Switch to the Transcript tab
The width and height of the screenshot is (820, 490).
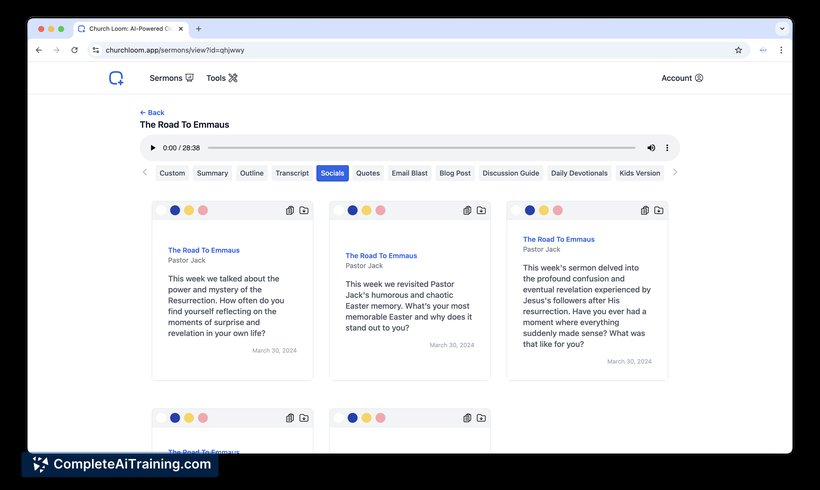(292, 173)
